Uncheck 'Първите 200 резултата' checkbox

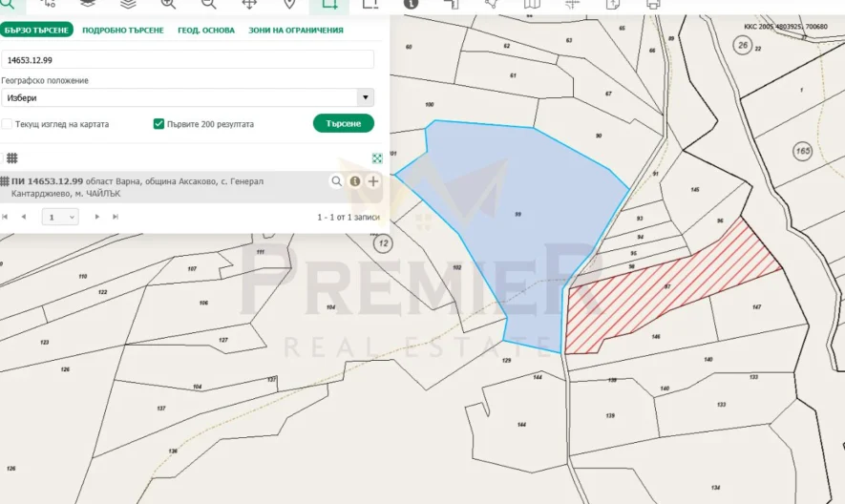[x=158, y=124]
